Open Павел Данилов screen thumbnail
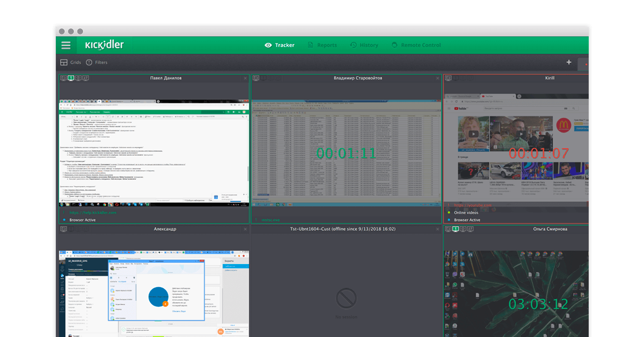The height and width of the screenshot is (337, 644). [x=154, y=153]
